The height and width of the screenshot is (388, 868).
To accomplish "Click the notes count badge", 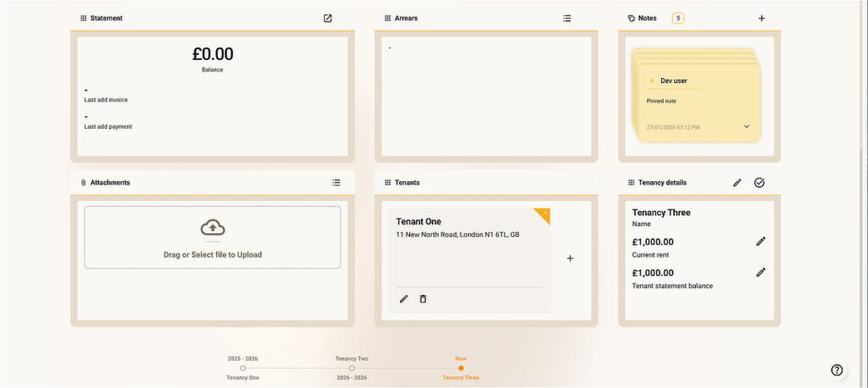I will point(678,18).
